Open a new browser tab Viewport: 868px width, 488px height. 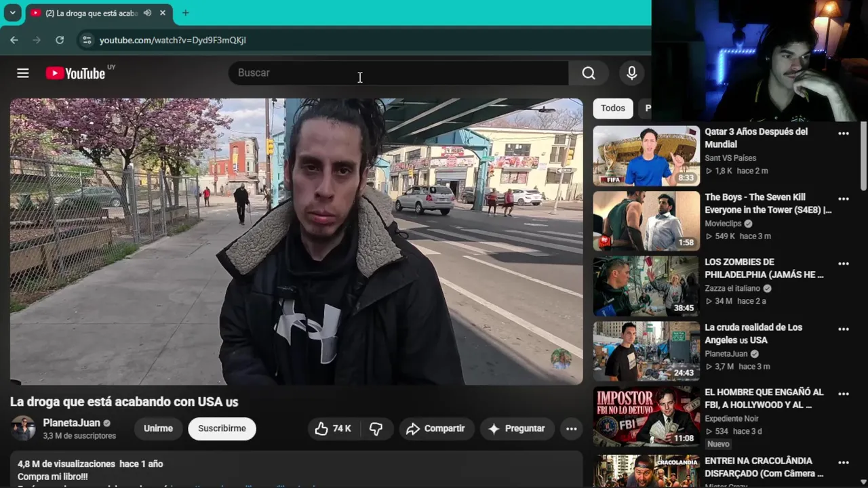pos(185,13)
